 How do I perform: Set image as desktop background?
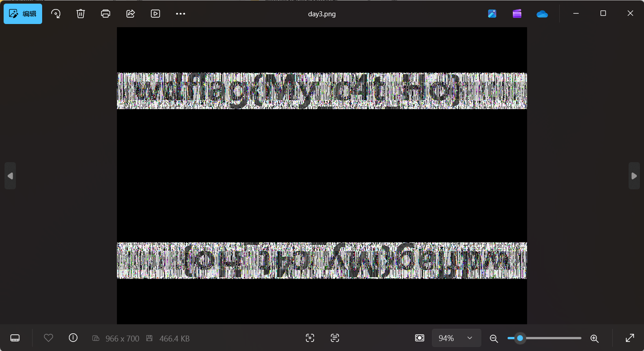[419, 338]
